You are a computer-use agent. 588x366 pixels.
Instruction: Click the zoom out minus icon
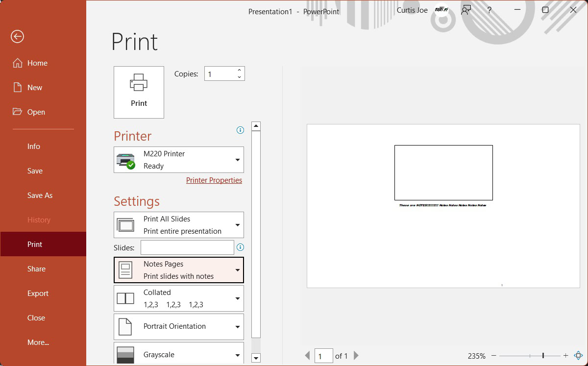pyautogui.click(x=494, y=356)
